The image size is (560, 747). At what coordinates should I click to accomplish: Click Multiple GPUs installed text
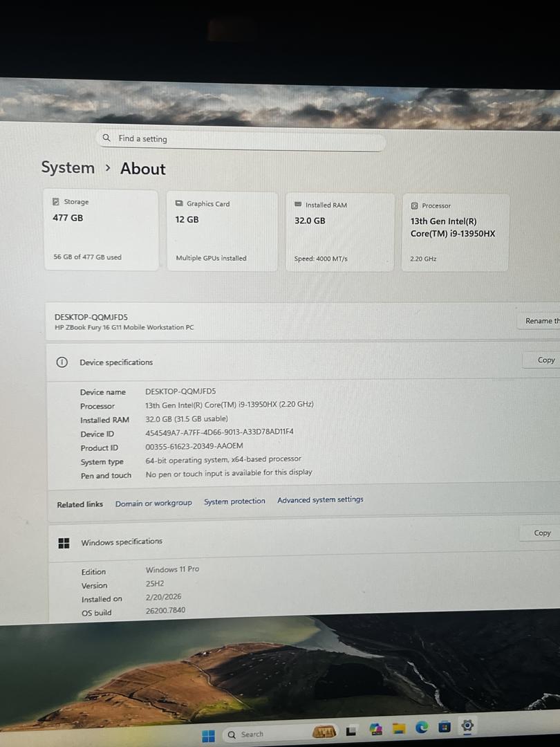coord(212,258)
